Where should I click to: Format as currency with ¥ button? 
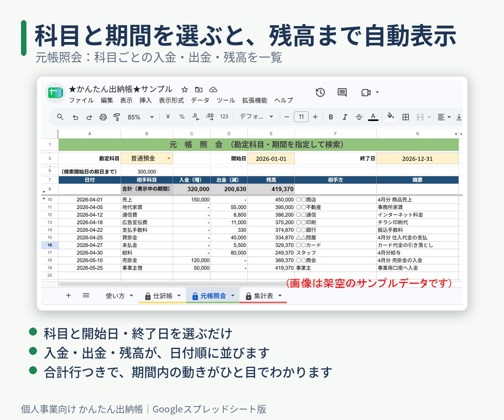(x=168, y=117)
